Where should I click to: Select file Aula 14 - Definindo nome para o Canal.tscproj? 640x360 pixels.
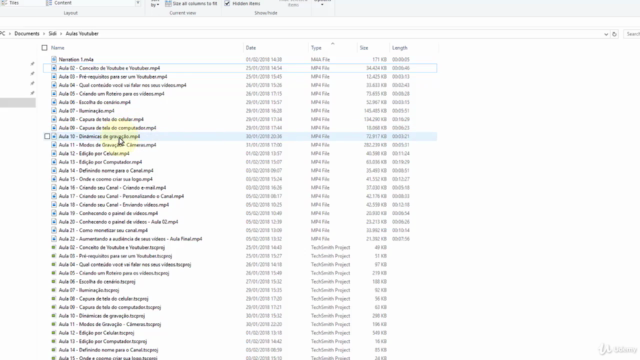coord(108,350)
